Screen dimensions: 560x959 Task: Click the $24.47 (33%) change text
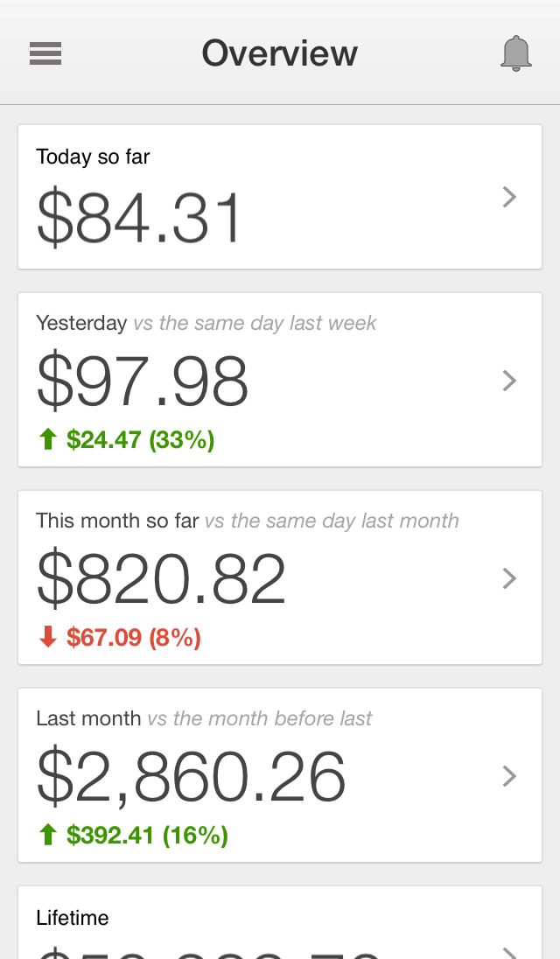(140, 439)
